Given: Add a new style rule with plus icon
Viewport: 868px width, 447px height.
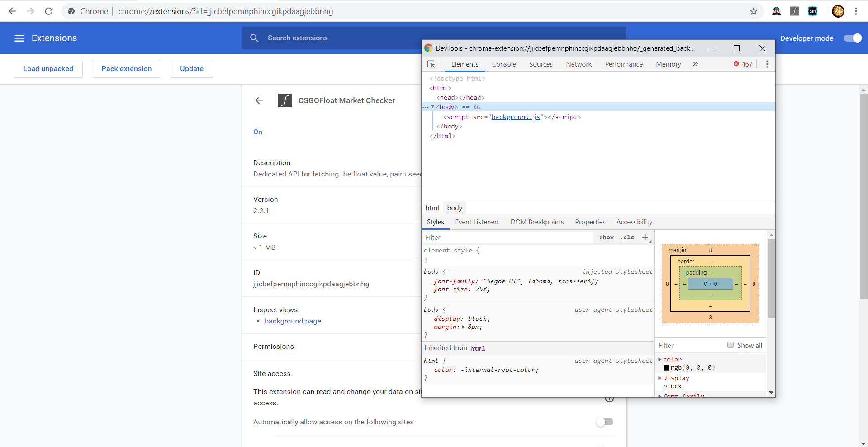Looking at the screenshot, I should pyautogui.click(x=645, y=237).
